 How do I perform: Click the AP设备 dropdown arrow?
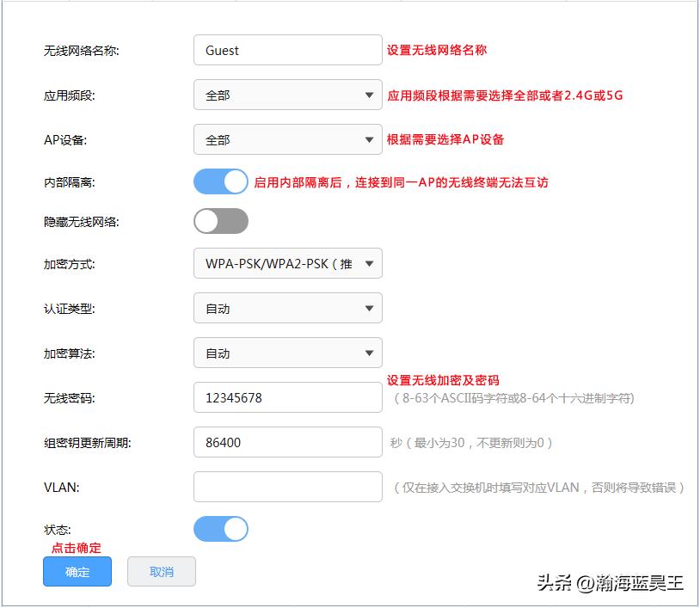tap(370, 139)
